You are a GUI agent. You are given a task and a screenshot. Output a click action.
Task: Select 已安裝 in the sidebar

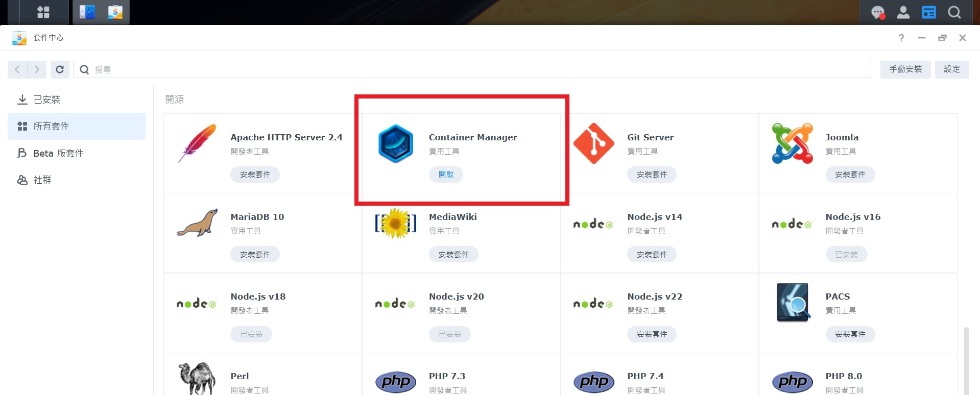[77, 100]
